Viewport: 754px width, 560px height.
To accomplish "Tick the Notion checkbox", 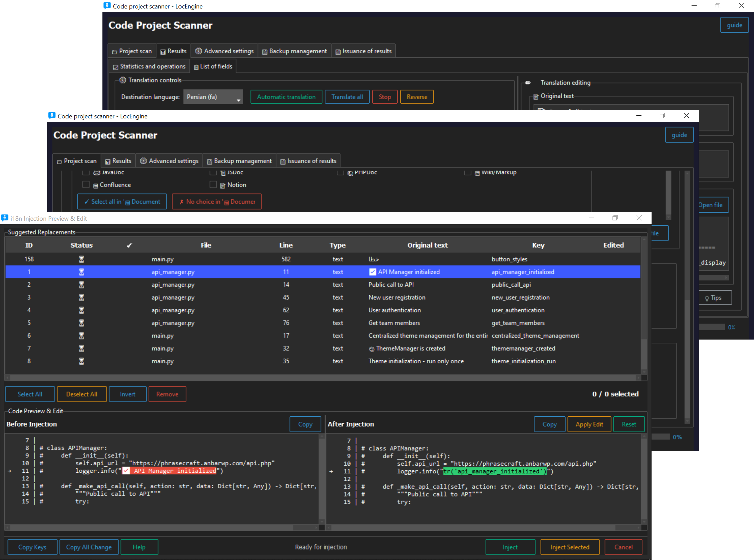I will pyautogui.click(x=213, y=184).
